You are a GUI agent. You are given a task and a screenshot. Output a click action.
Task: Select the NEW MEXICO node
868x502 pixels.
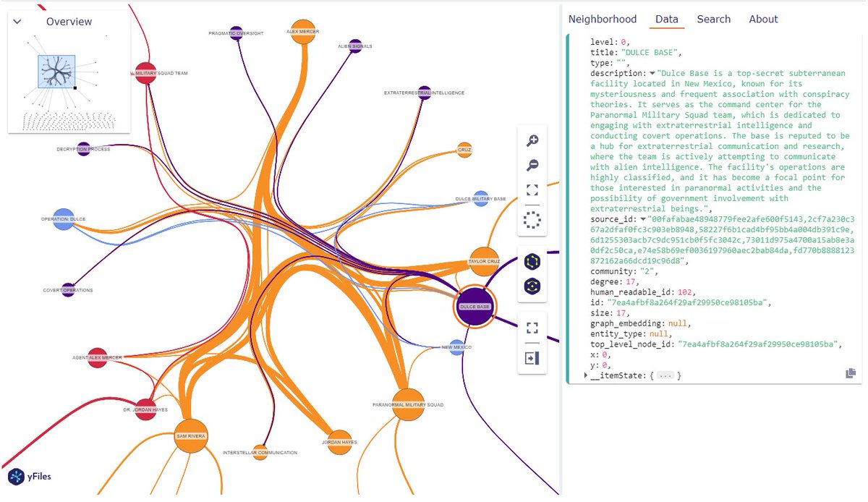click(456, 347)
